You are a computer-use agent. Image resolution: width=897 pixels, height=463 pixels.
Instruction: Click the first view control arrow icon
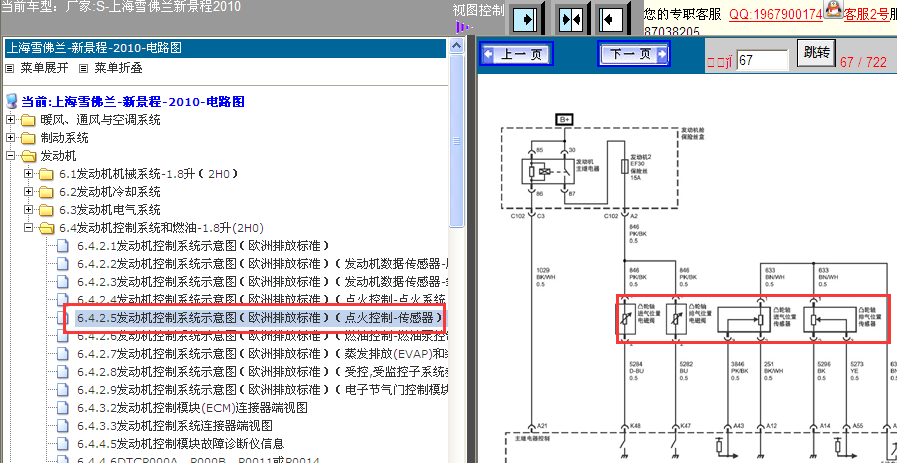coord(527,19)
